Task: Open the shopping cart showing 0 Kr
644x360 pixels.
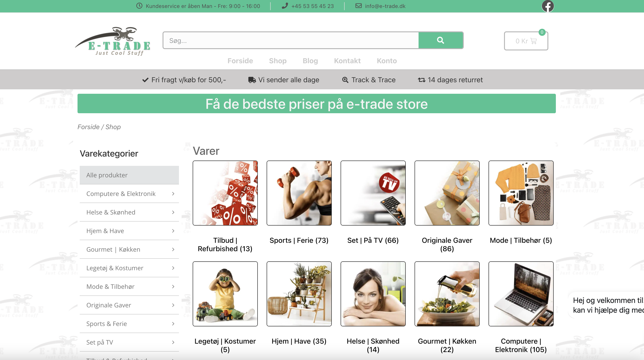Action: 526,41
